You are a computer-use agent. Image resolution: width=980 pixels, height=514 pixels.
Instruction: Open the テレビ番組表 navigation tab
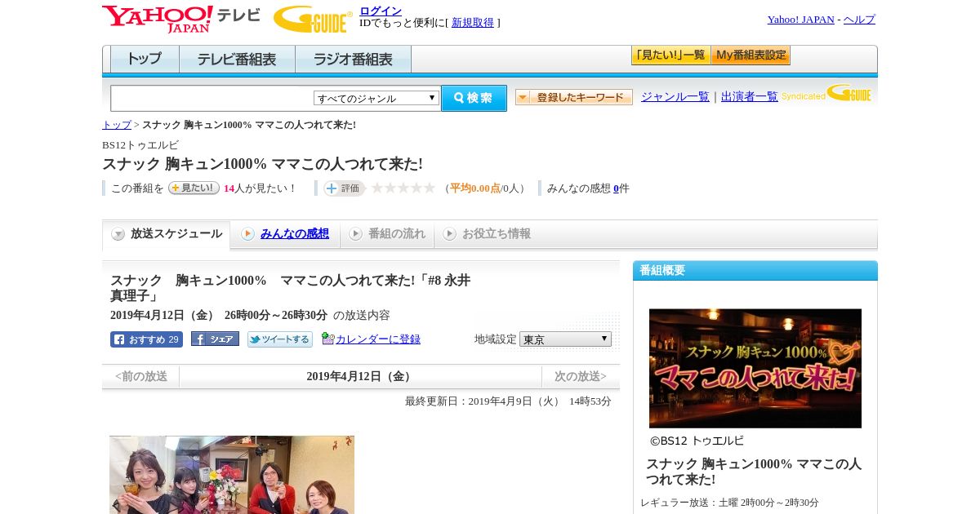[237, 60]
